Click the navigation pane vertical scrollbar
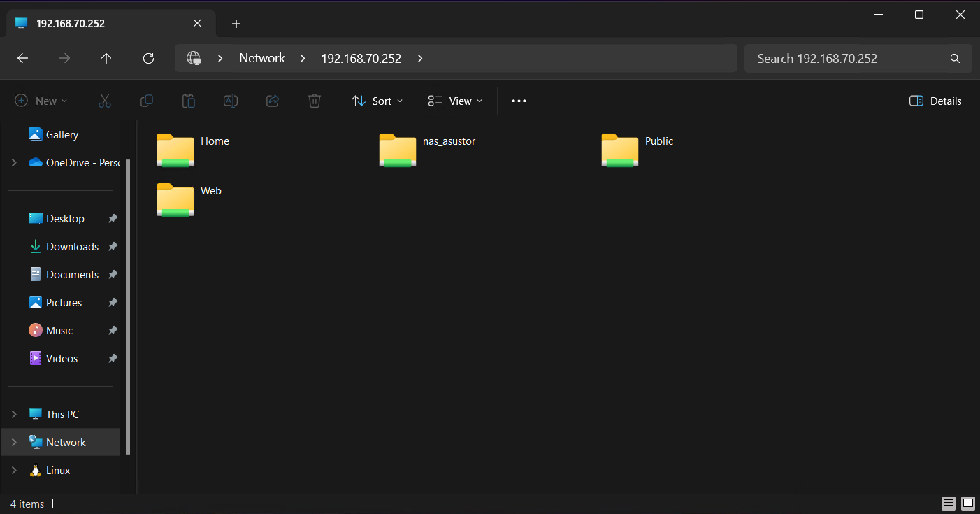The image size is (980, 514). tap(127, 301)
